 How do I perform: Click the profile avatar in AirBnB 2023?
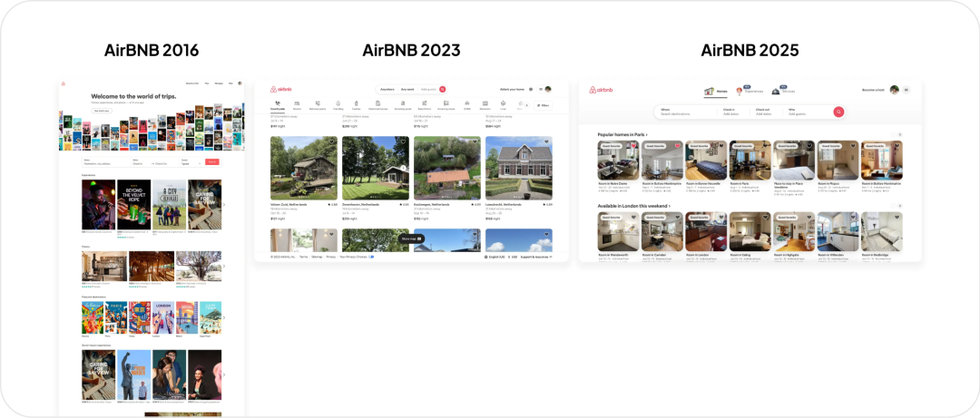[x=547, y=90]
